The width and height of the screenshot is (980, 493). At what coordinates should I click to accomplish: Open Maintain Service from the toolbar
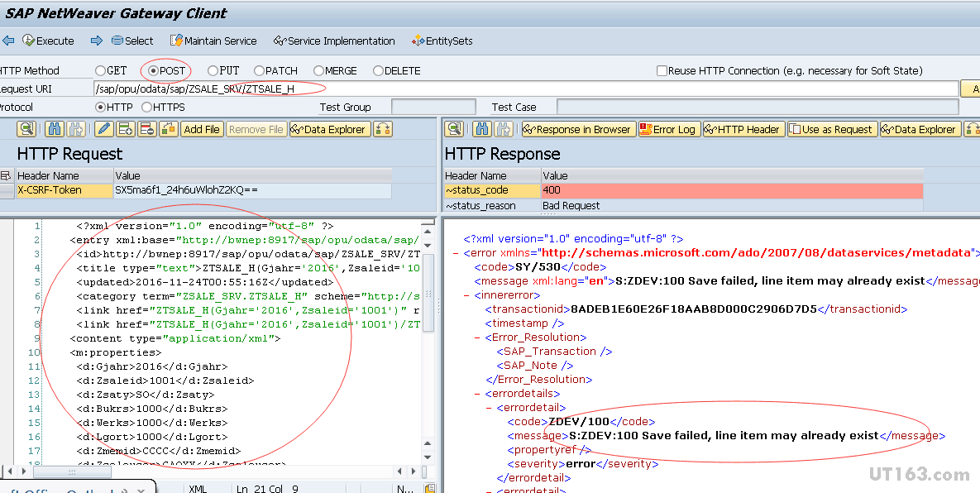[x=213, y=41]
